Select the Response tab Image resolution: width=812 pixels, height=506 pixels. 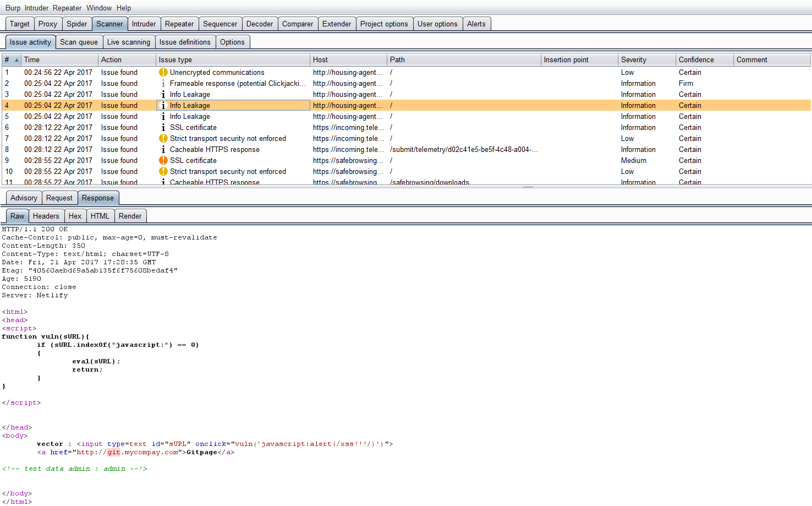tap(98, 198)
